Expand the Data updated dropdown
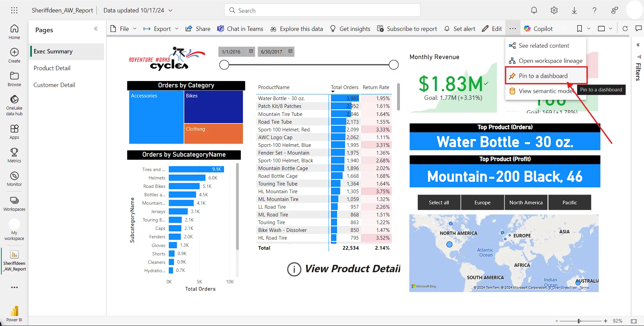Screen dimensions: 644x326 [171, 10]
